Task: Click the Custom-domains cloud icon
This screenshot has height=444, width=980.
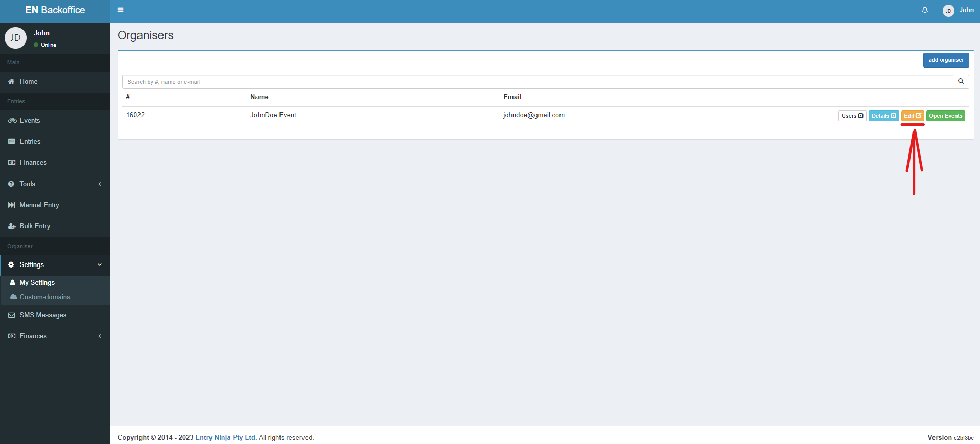Action: pos(14,297)
